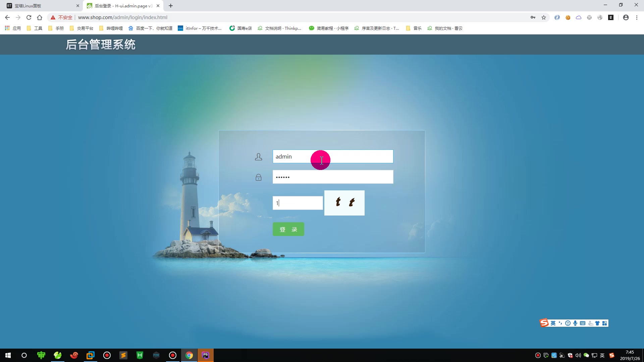
Task: Launch Photoshop from the taskbar
Action: [206, 355]
